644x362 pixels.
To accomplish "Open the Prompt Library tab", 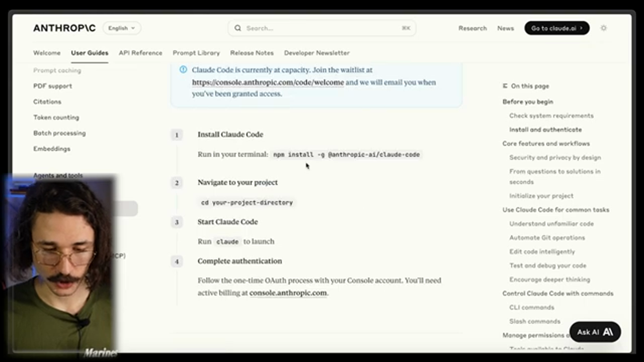I will [x=196, y=53].
